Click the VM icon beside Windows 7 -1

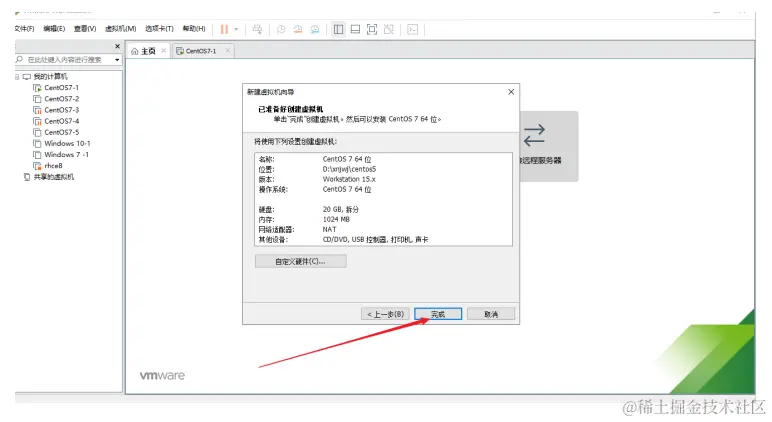coord(37,155)
